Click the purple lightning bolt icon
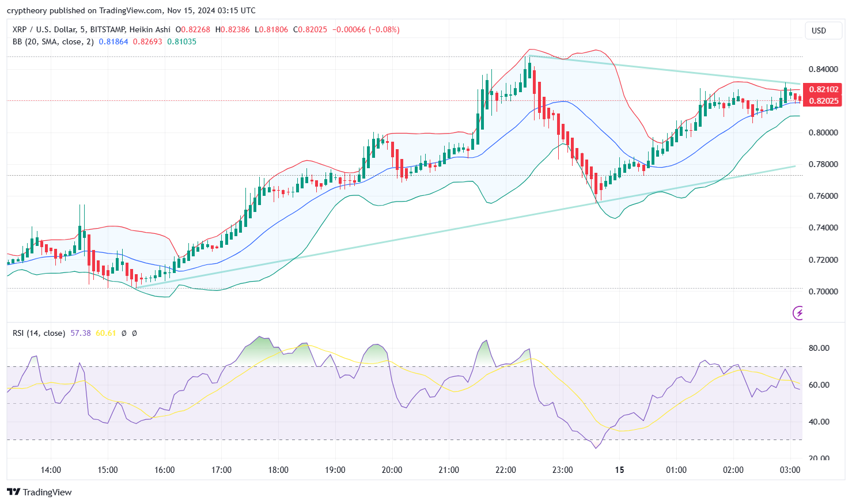The width and height of the screenshot is (852, 504). tap(798, 313)
